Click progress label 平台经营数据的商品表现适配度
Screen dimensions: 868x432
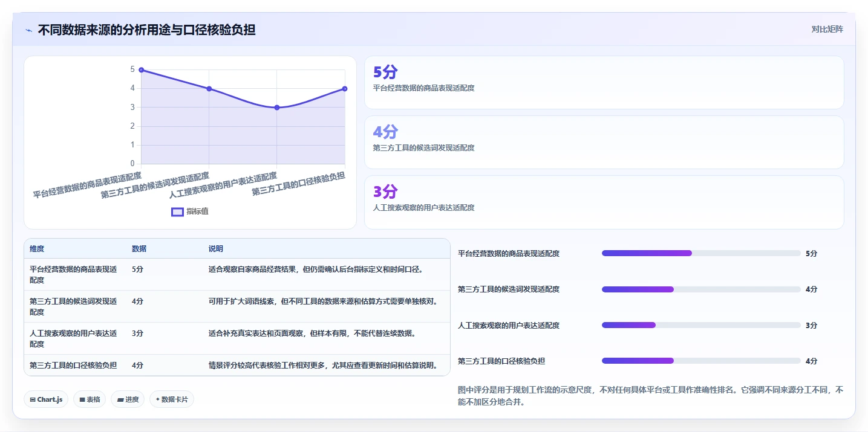pos(509,253)
